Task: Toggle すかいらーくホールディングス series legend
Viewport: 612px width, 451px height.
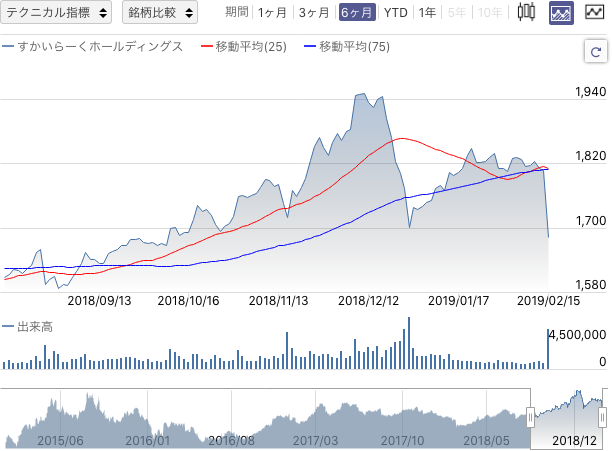Action: (93, 46)
